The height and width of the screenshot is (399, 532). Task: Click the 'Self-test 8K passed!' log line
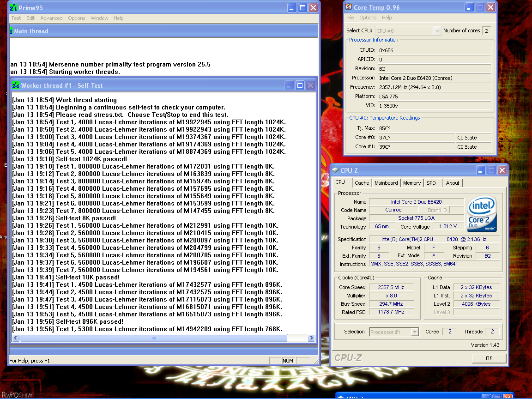point(64,218)
